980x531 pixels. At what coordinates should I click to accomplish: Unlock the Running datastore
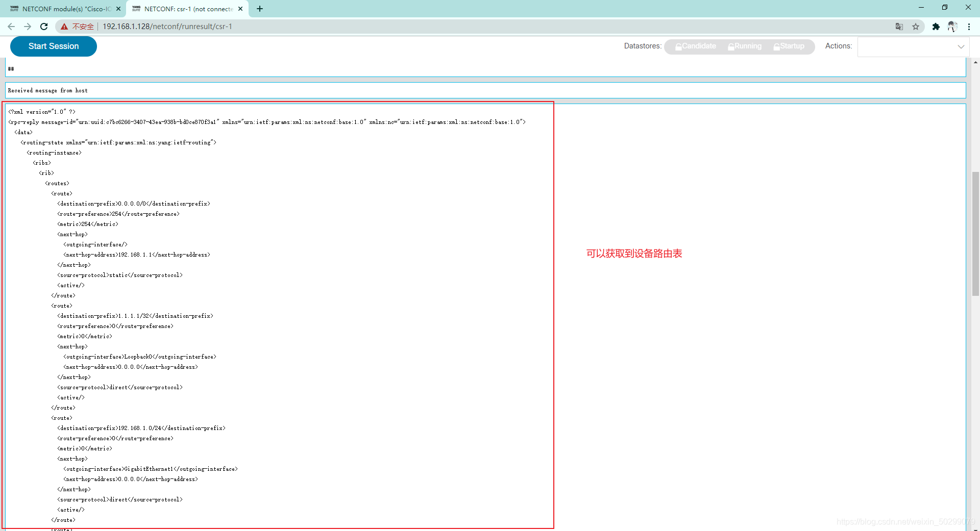coord(744,46)
